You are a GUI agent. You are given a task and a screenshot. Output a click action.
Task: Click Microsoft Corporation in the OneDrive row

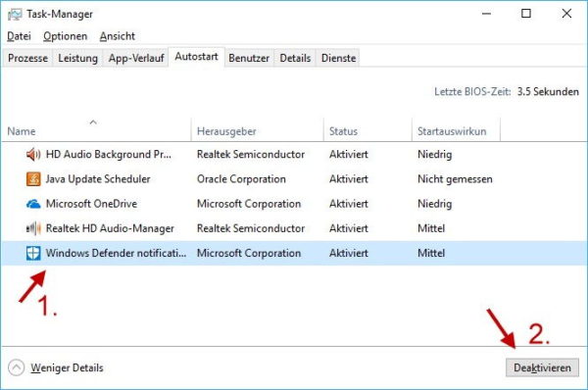[249, 204]
